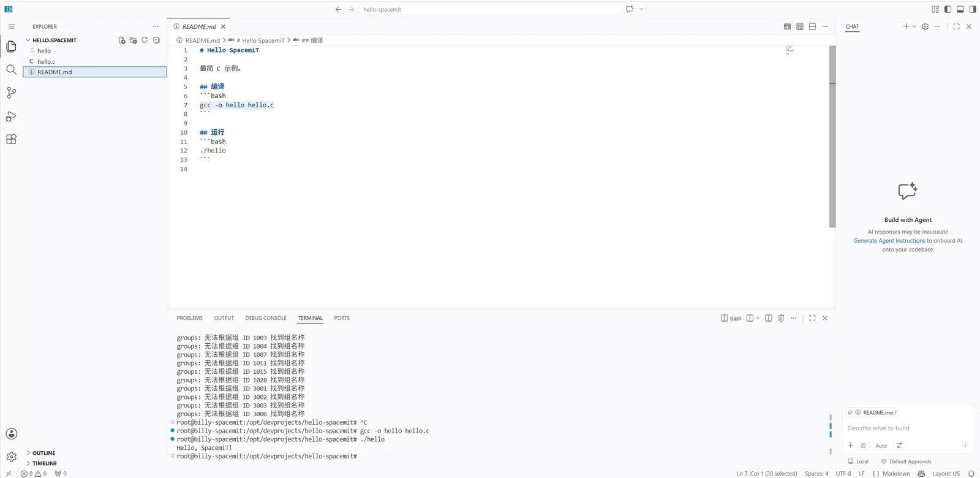Change LF end of line sequence
Screen dimensions: 980x478
click(862, 474)
